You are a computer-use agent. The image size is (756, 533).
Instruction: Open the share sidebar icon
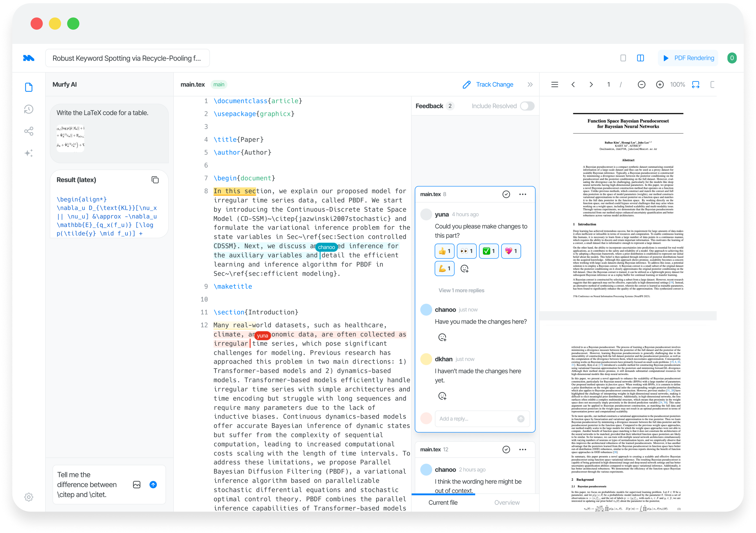[29, 131]
